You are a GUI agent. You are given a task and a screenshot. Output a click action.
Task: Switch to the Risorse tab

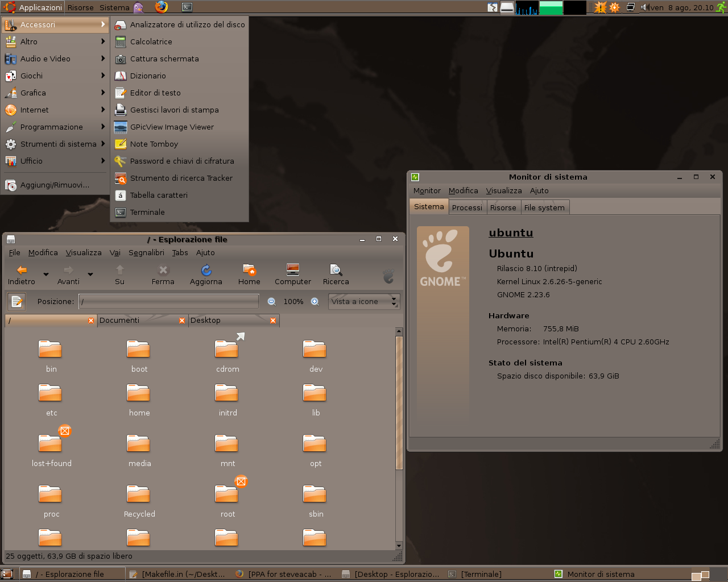coord(503,207)
